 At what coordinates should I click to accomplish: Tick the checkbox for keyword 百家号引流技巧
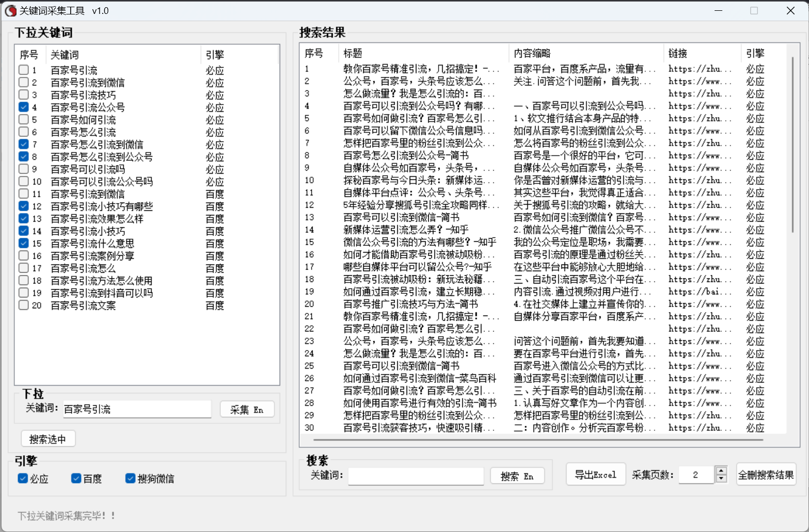point(24,95)
